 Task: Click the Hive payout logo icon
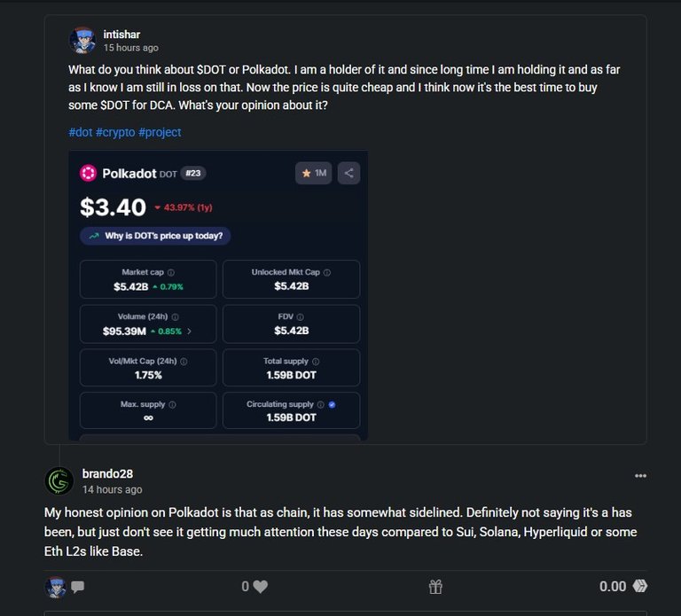[x=639, y=586]
